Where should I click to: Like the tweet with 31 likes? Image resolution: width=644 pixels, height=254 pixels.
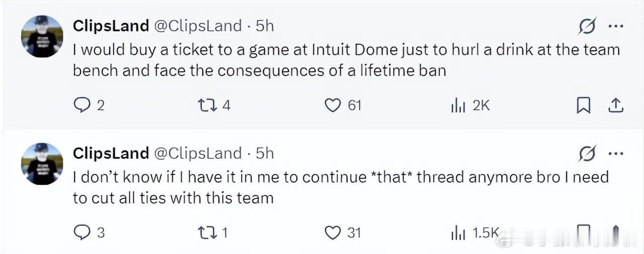pyautogui.click(x=332, y=232)
